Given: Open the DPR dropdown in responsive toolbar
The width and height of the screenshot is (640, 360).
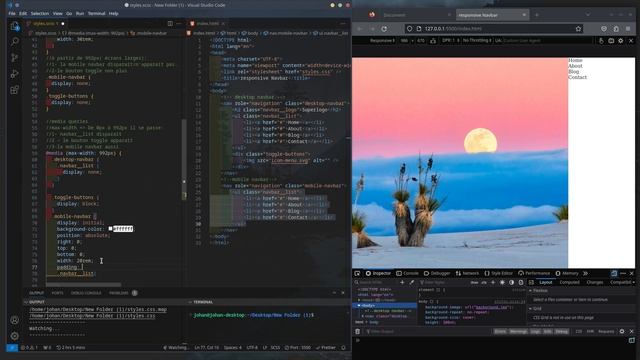Looking at the screenshot, I should [x=451, y=41].
